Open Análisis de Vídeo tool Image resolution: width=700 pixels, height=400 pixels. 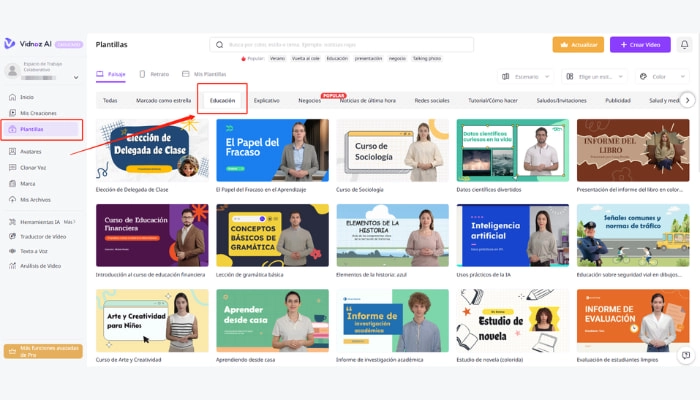pos(40,266)
